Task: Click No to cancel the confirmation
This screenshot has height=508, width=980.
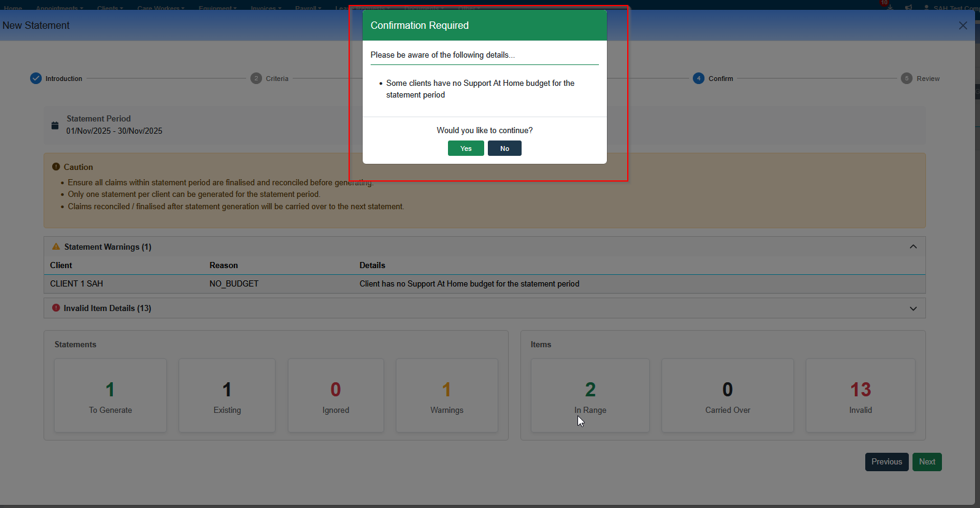Action: pyautogui.click(x=504, y=148)
